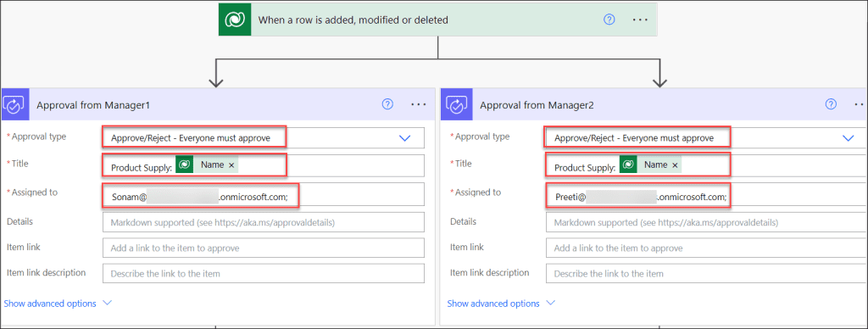Click Manager1 Item link description field
Viewport: 868px width, 329px height.
(x=264, y=273)
